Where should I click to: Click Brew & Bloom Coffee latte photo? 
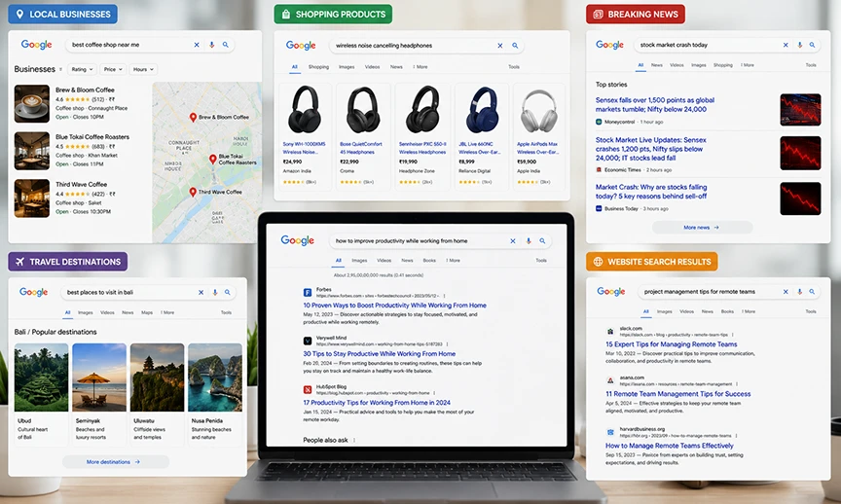[x=32, y=104]
